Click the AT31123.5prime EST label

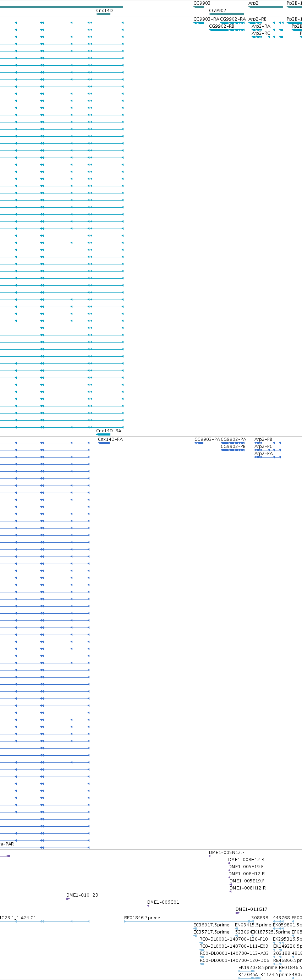[273, 975]
